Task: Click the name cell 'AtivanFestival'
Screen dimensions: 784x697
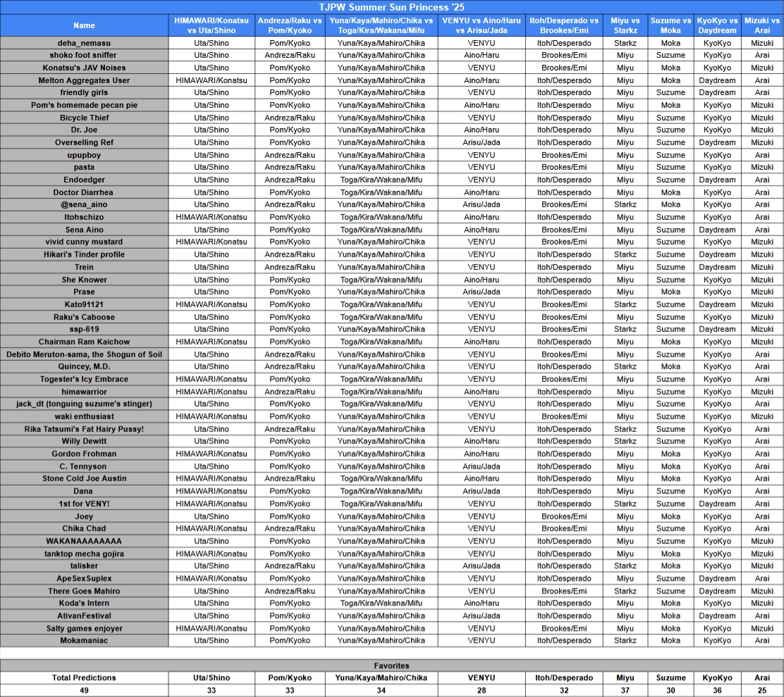Action: click(x=84, y=615)
